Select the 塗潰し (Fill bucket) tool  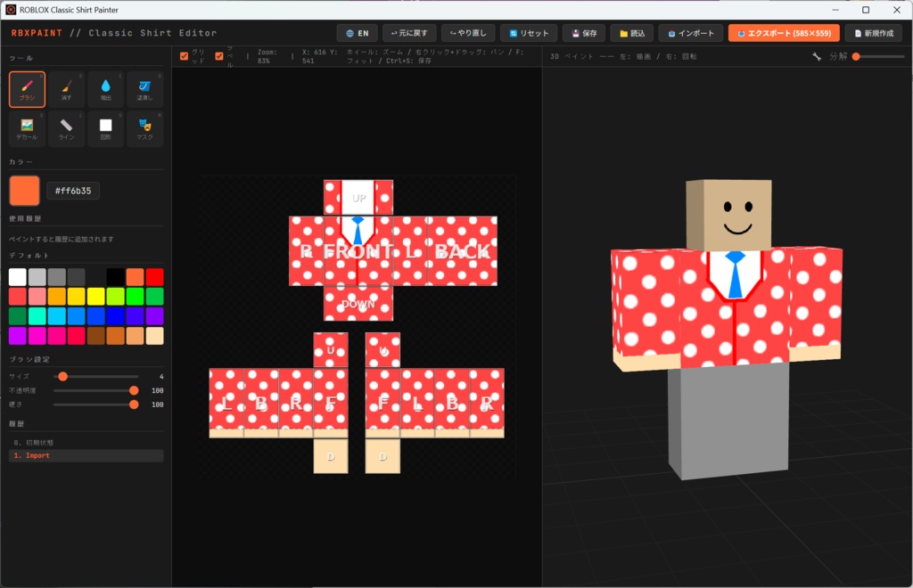click(144, 88)
